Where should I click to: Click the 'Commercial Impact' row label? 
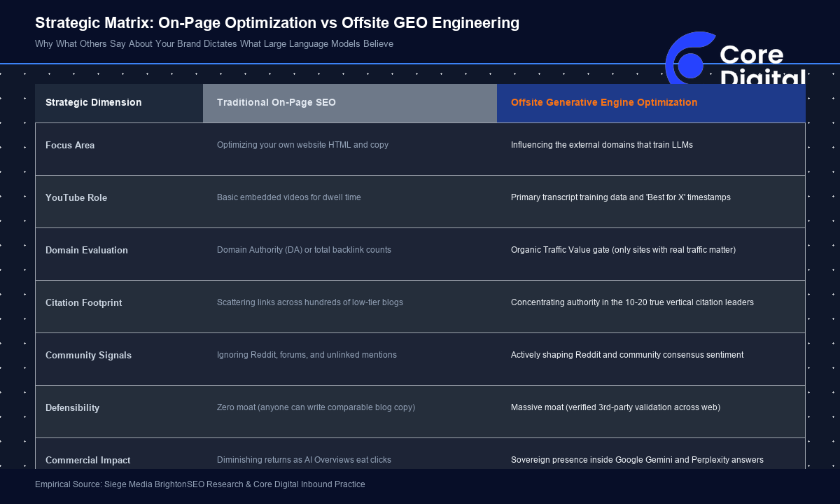pos(87,461)
